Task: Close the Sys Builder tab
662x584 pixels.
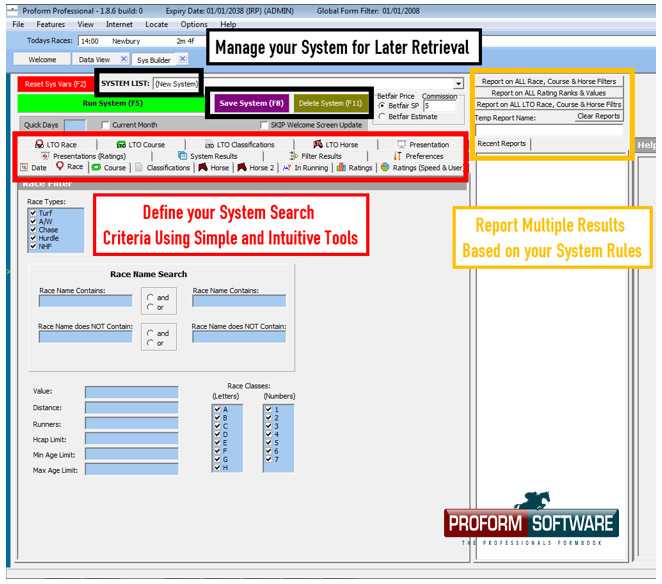Action: (182, 59)
